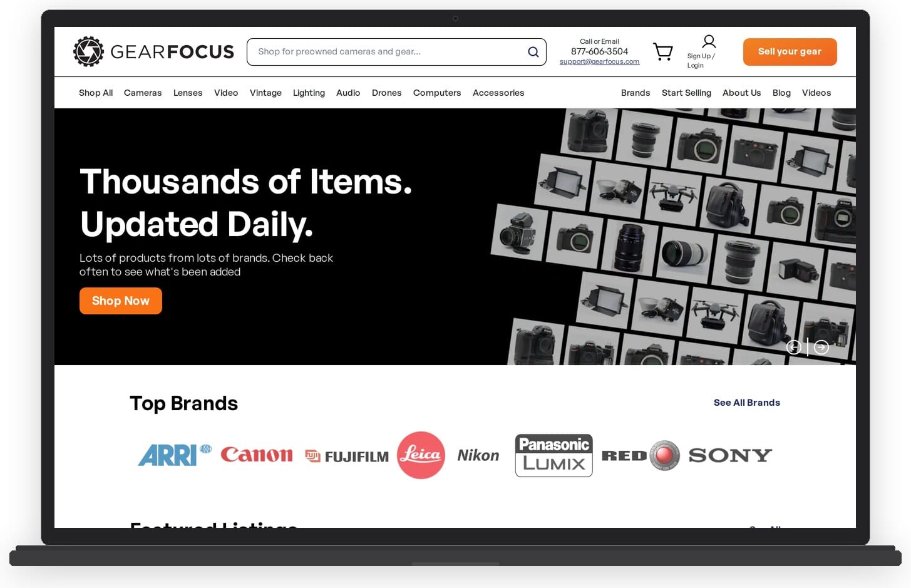Select the Leica brand logo
Screen dimensions: 911x588
[x=421, y=455]
